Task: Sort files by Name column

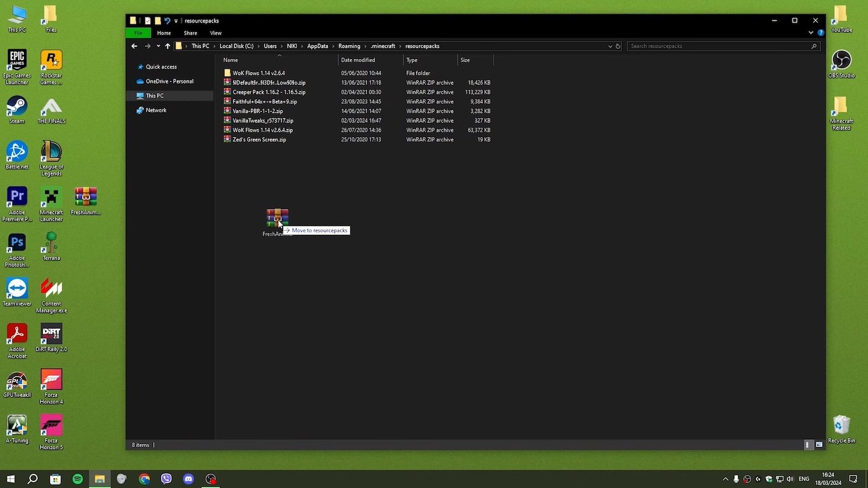Action: coord(279,60)
